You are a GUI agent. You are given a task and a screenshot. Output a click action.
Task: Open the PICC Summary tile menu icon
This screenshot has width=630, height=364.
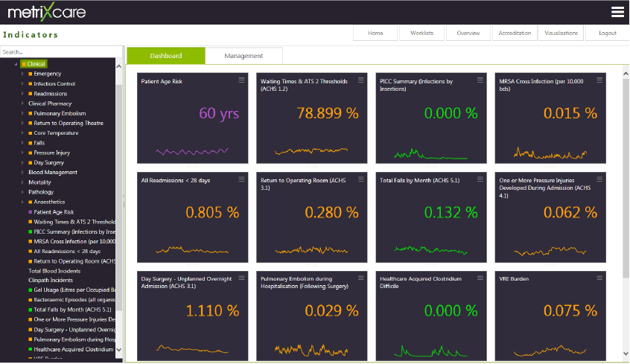click(x=480, y=80)
